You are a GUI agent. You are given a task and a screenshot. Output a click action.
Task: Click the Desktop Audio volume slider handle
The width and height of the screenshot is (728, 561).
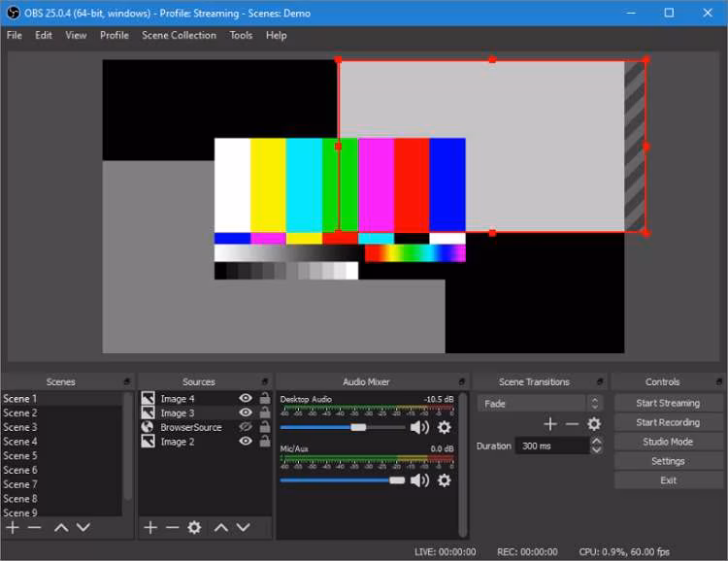358,427
